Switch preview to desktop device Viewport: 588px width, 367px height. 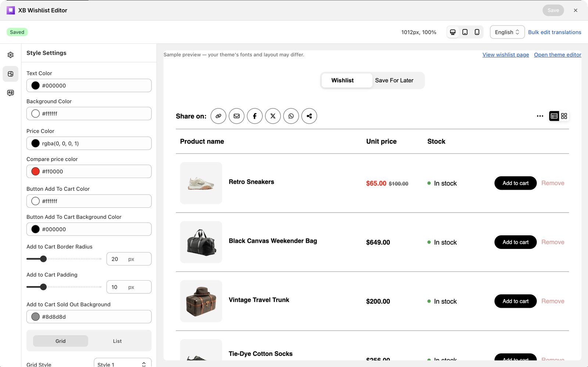[453, 32]
